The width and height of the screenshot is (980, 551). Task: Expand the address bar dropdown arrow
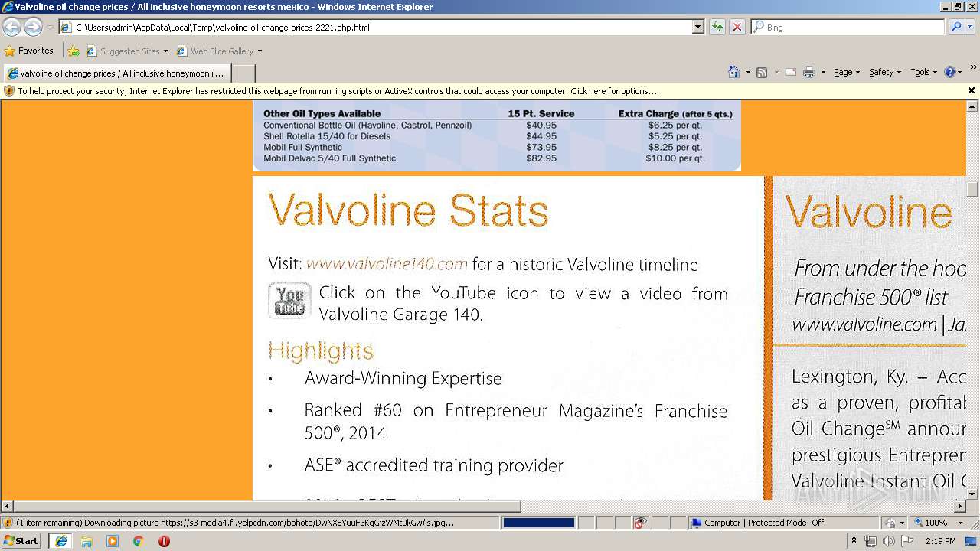(697, 27)
